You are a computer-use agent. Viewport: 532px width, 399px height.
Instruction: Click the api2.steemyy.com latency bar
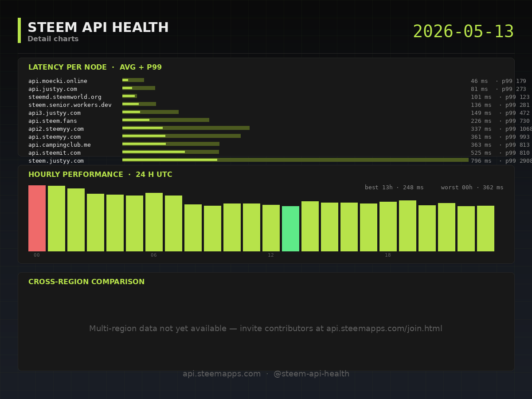point(186,128)
